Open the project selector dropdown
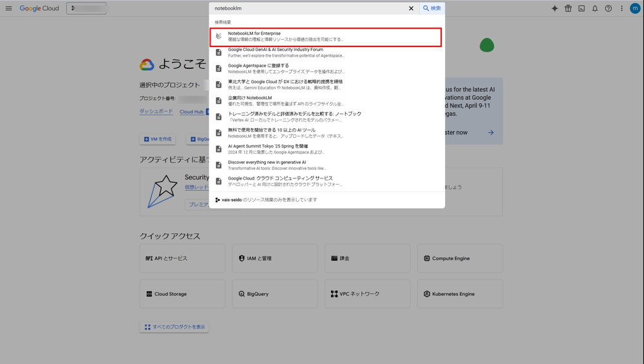This screenshot has width=644, height=364. coord(86,8)
